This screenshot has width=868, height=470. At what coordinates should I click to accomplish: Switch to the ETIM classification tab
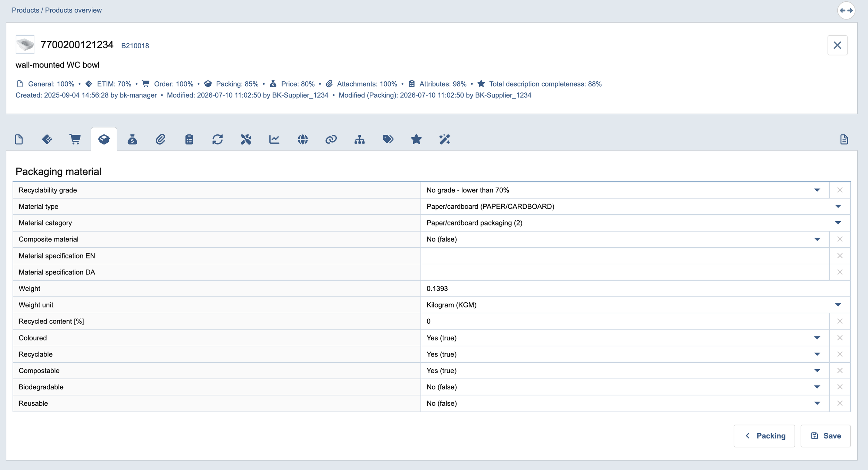click(47, 139)
